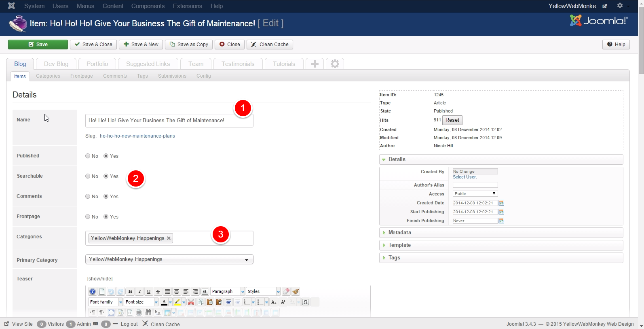
Task: Click the ho-ho-ho-new-maintenance-plans slug link
Action: [x=137, y=136]
